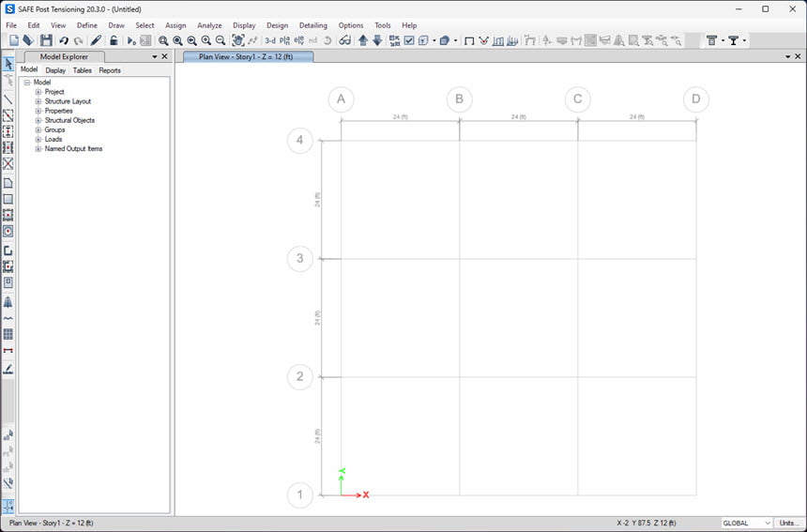Click the Elevation view toolbar button
Screen dimensions: 807x532
coord(299,40)
